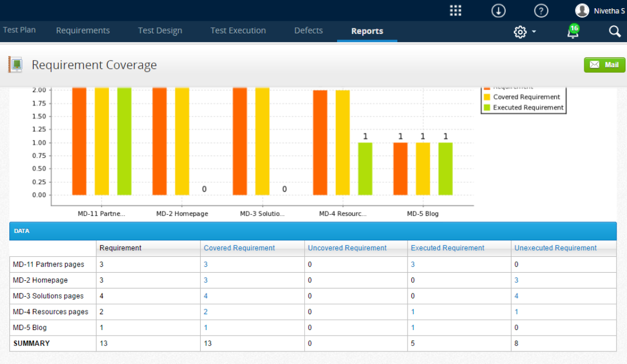Sort by Covered Requirement column header

[239, 248]
